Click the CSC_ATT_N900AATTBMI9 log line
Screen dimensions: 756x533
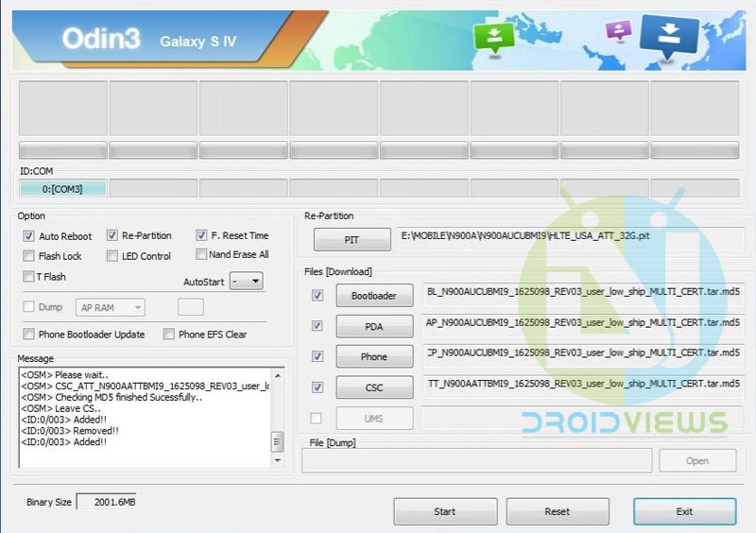(x=146, y=387)
